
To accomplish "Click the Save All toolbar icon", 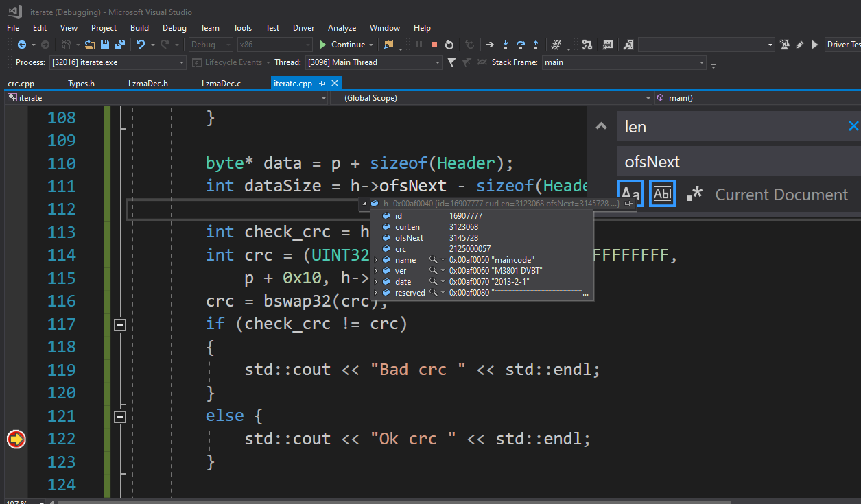I will (119, 45).
